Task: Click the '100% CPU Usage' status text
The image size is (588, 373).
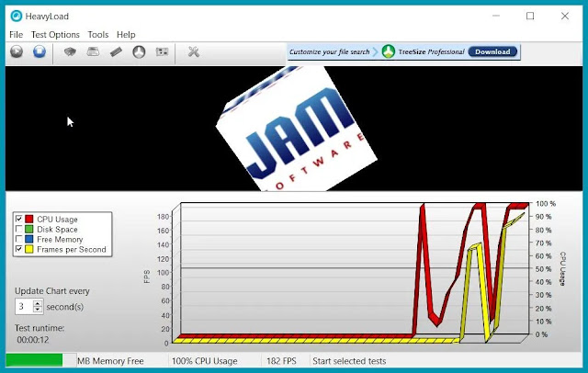Action: [204, 361]
